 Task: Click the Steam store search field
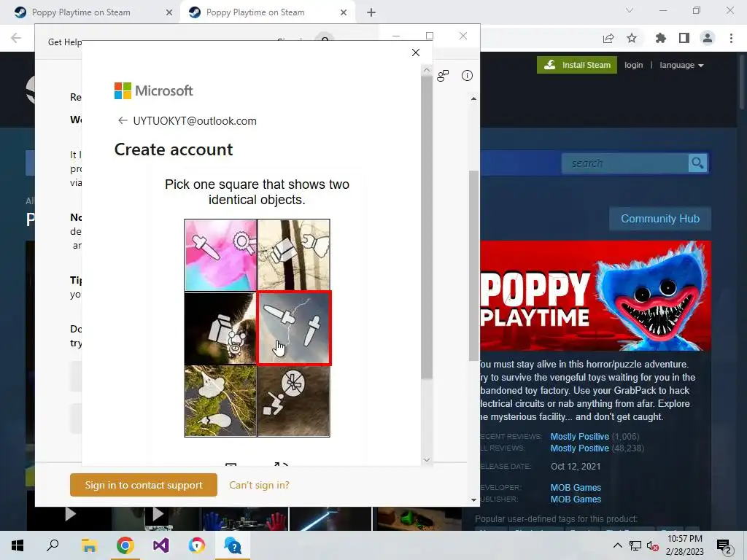click(x=625, y=163)
